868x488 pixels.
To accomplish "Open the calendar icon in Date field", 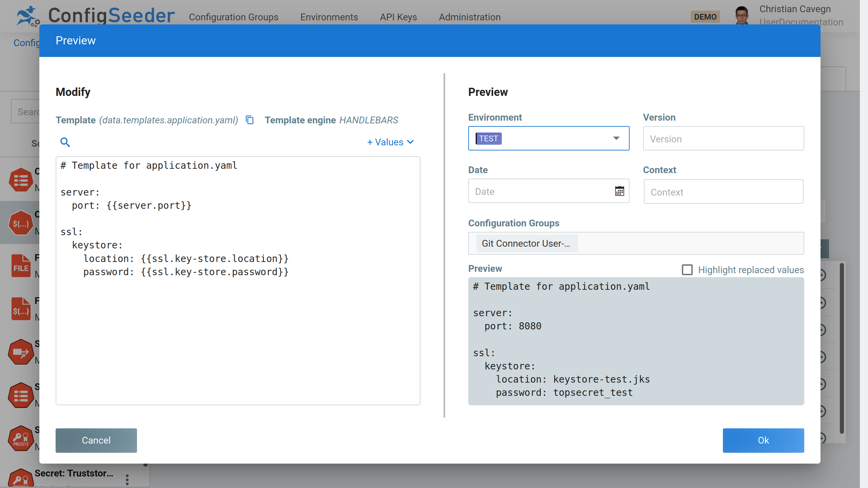I will [619, 191].
